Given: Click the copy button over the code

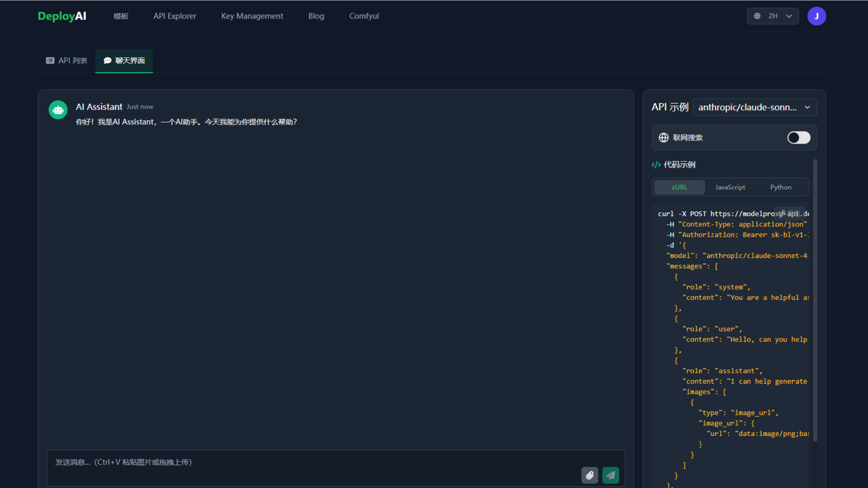Looking at the screenshot, I should pos(790,213).
